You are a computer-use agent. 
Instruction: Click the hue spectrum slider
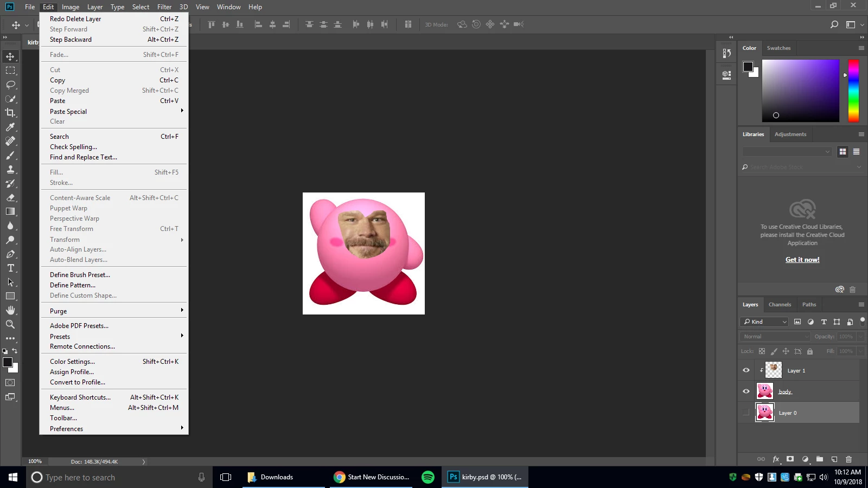click(x=853, y=91)
